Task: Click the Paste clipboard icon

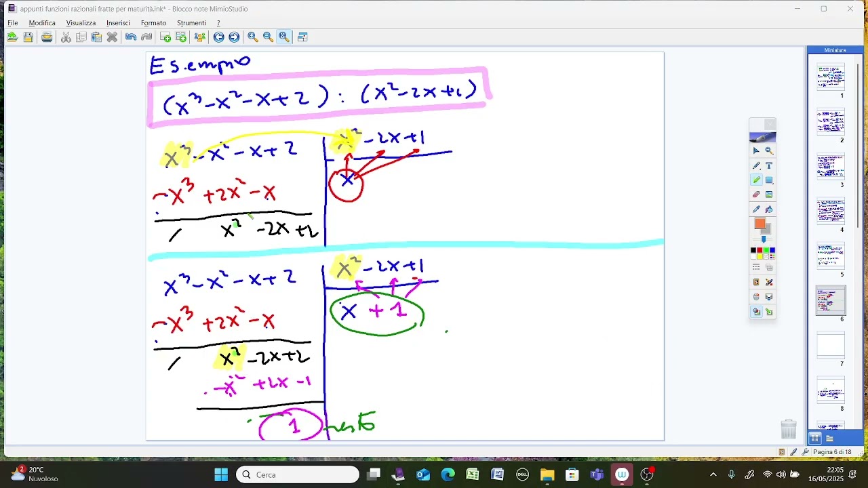Action: pos(96,37)
